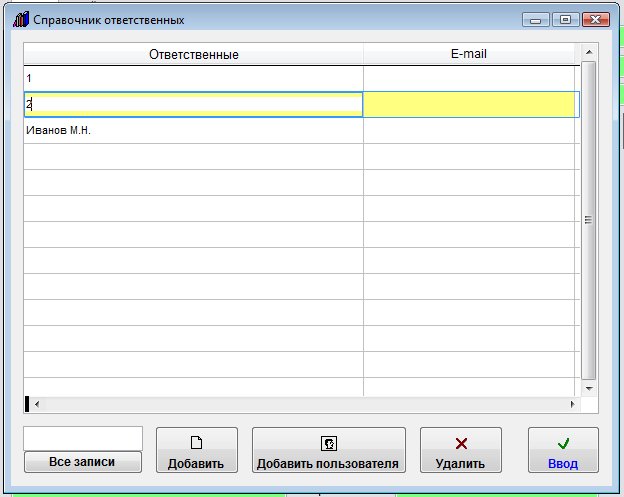
Task: Click the E-mail cell for row 1
Action: [469, 78]
